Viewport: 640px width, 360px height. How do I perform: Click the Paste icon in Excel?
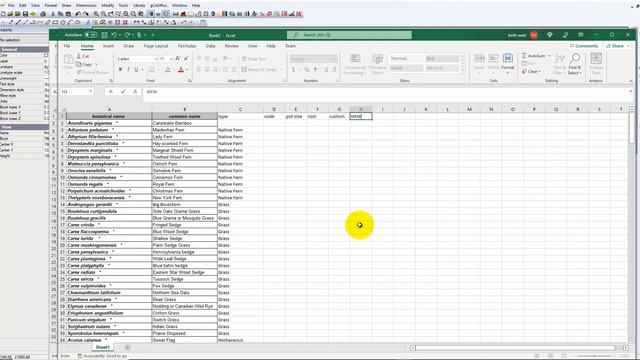68,62
